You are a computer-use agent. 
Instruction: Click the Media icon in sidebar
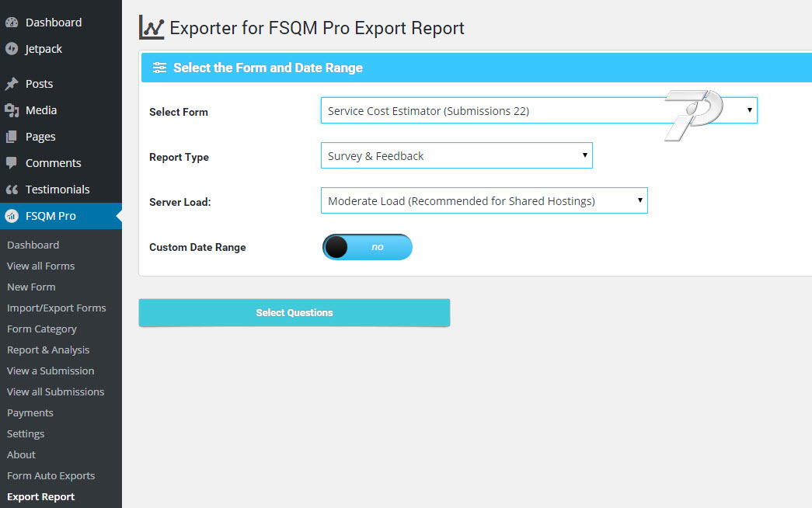12,110
